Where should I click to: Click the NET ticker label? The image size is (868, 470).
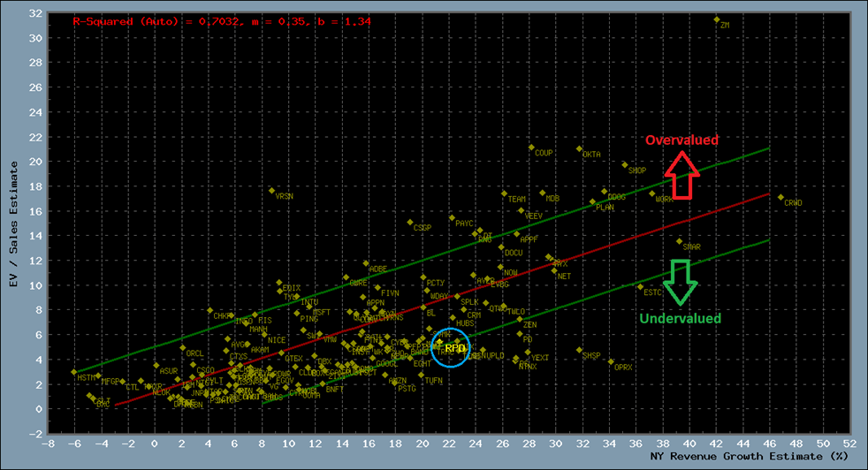564,277
